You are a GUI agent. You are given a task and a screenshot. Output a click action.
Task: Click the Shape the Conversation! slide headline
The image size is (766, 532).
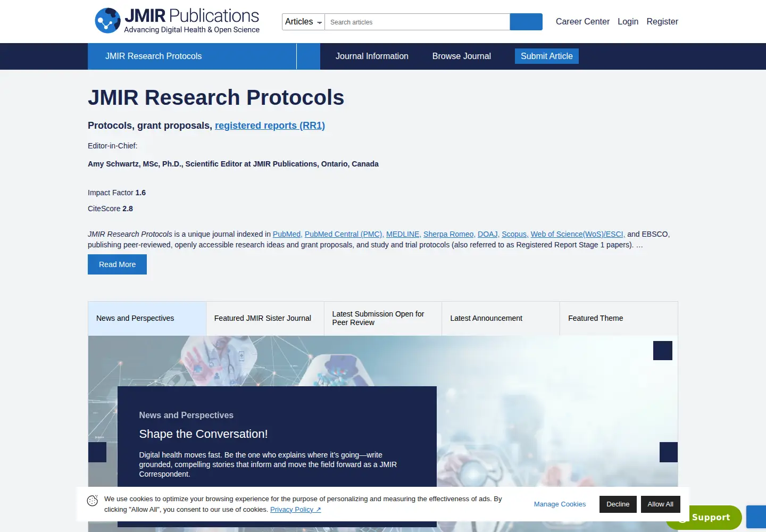pyautogui.click(x=203, y=434)
